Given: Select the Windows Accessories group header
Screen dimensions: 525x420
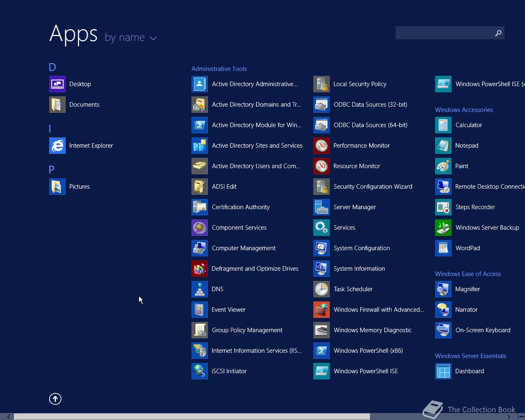Looking at the screenshot, I should 464,110.
